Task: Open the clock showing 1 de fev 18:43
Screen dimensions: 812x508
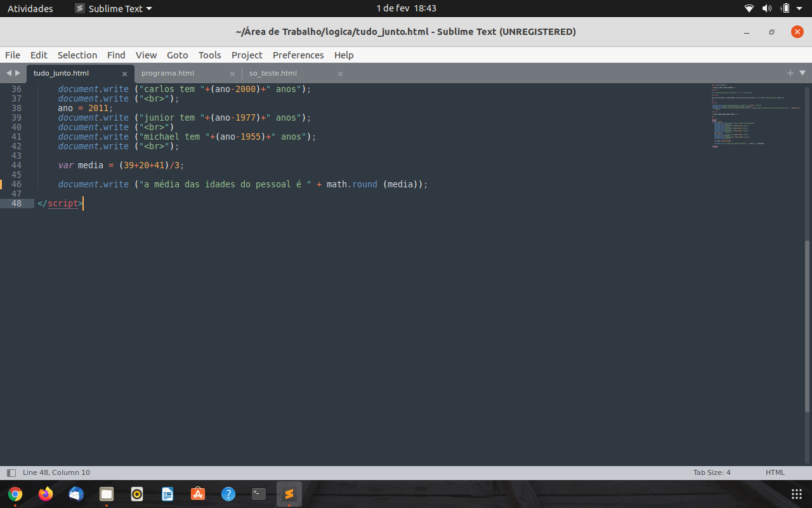Action: click(x=406, y=8)
